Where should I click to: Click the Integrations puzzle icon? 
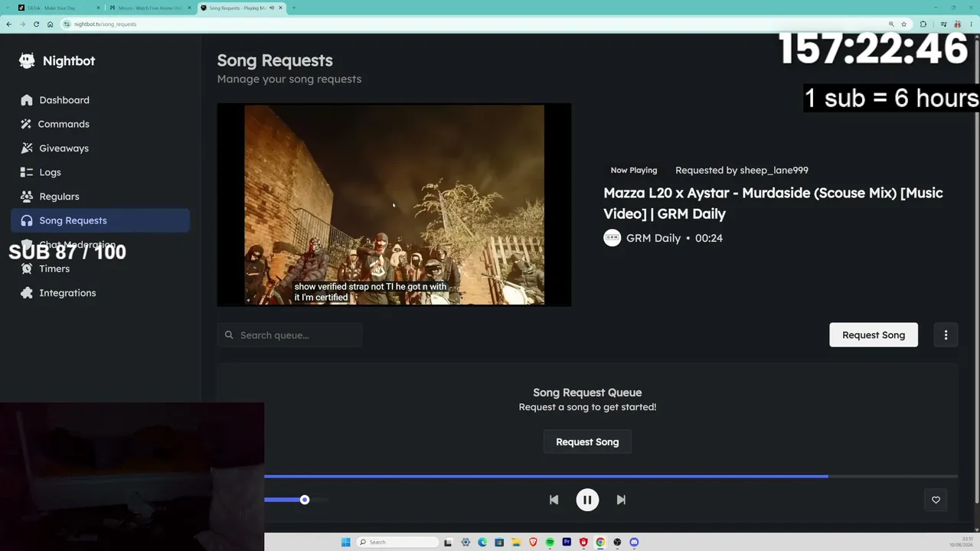pyautogui.click(x=27, y=293)
